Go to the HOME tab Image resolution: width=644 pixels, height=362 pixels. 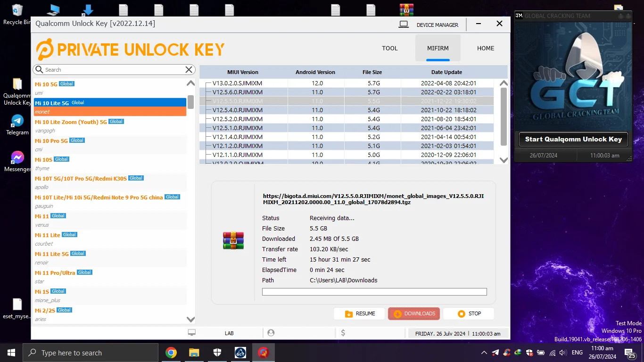click(486, 48)
